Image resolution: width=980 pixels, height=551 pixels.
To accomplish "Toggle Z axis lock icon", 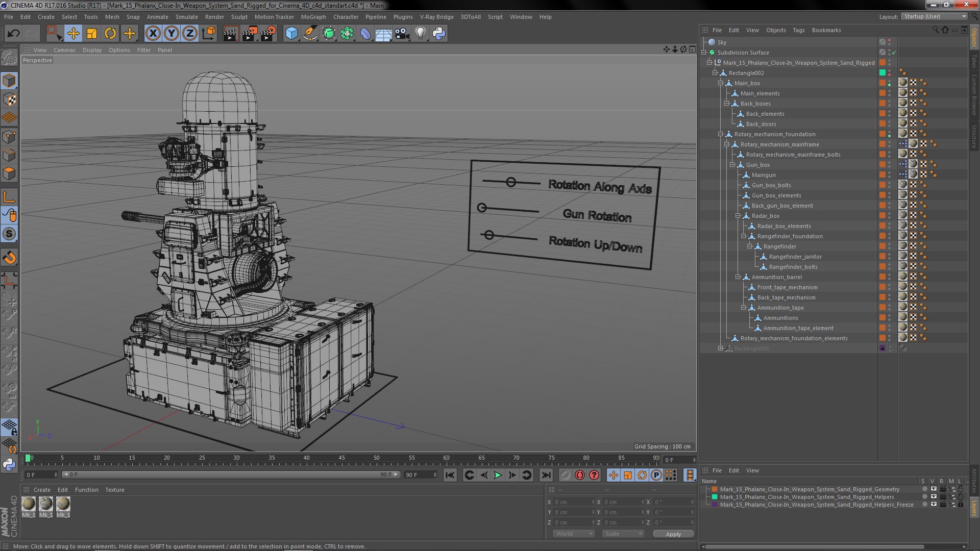I will coord(190,34).
